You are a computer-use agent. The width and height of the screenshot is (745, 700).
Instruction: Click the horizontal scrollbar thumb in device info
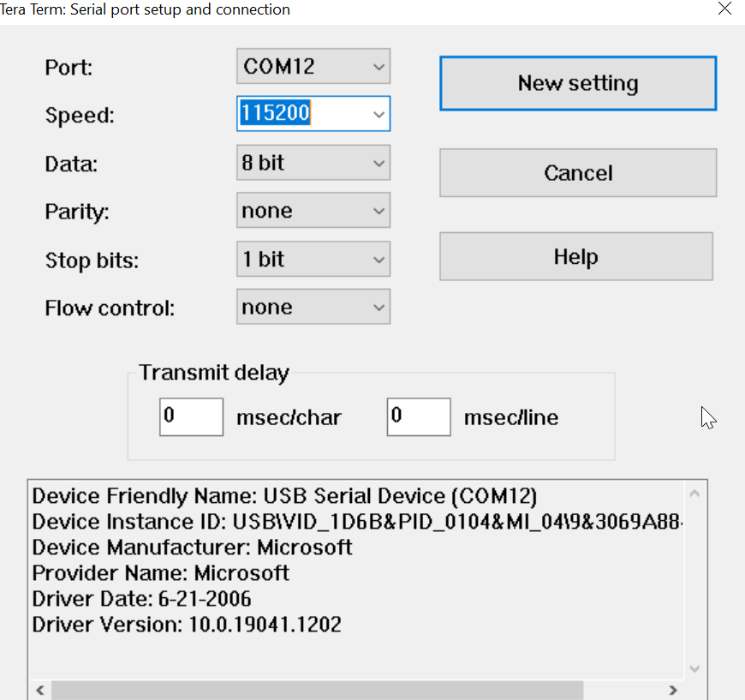coord(317,691)
